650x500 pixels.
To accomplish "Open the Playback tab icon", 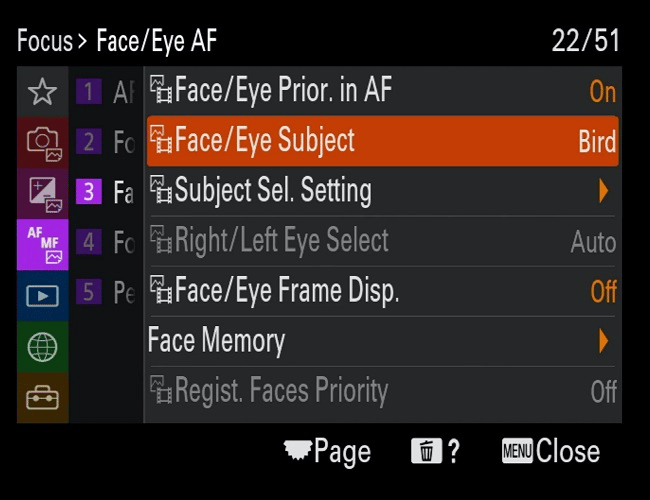I will (x=42, y=296).
